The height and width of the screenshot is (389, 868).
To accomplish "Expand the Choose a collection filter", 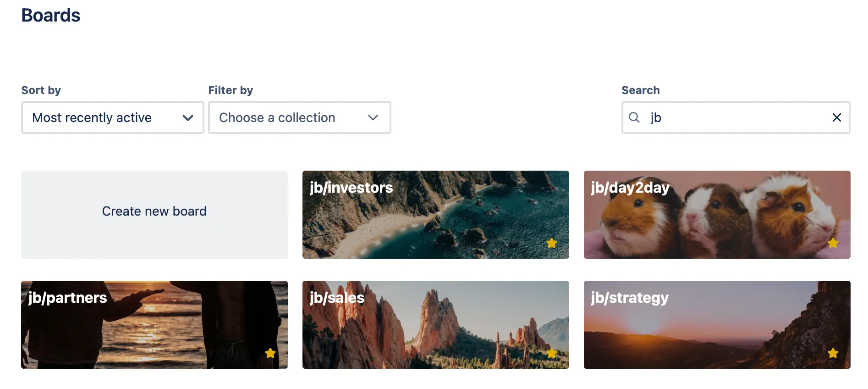I will tap(299, 117).
